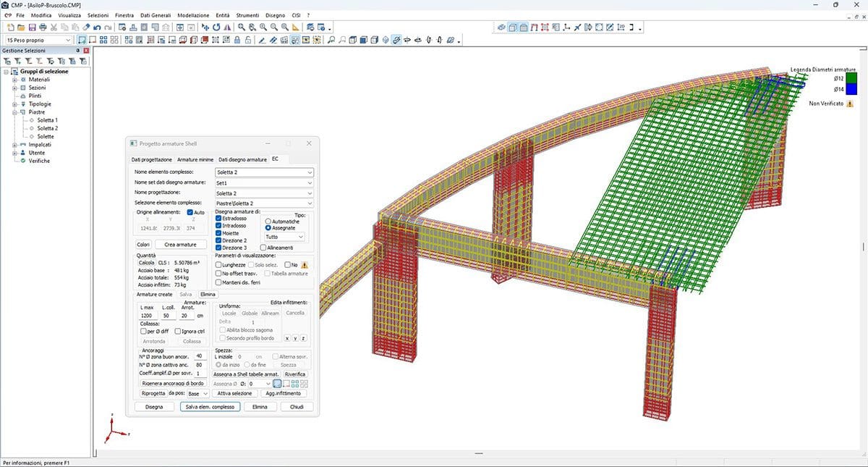Click the first filter icon in Gestione Selezioni

click(x=7, y=61)
